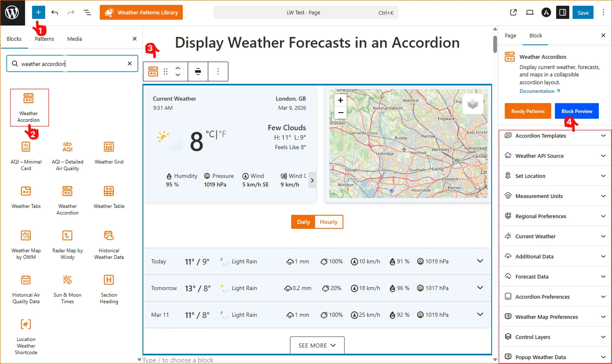Viewport: 612px width, 364px height.
Task: Select the Sun & Moon Times block
Action: coord(67,286)
